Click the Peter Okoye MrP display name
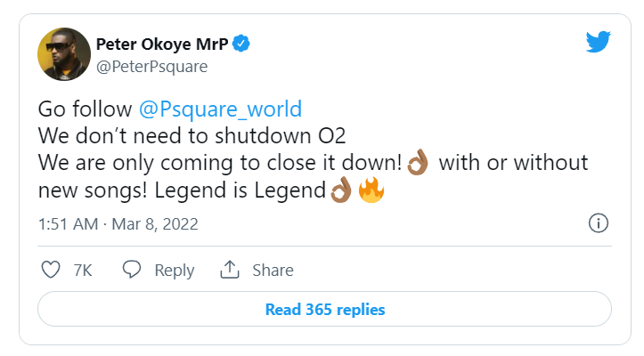The height and width of the screenshot is (356, 644). [162, 44]
